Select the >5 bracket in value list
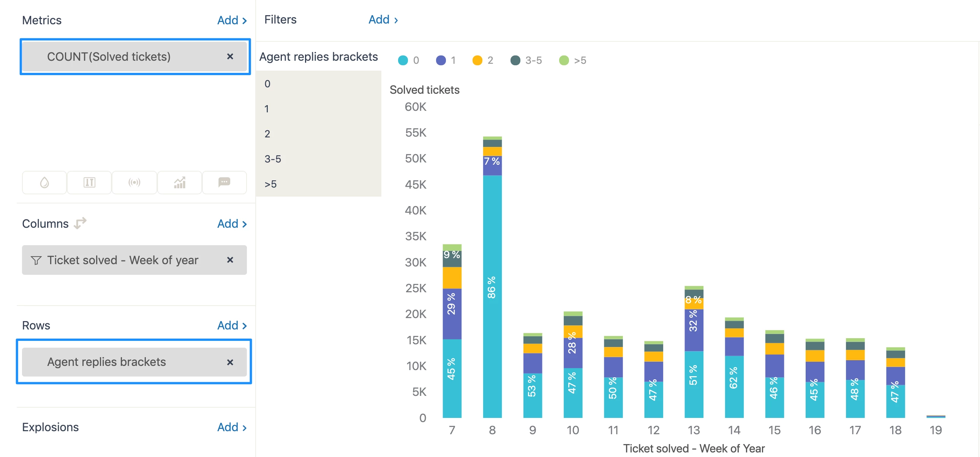This screenshot has width=980, height=457. [x=270, y=184]
